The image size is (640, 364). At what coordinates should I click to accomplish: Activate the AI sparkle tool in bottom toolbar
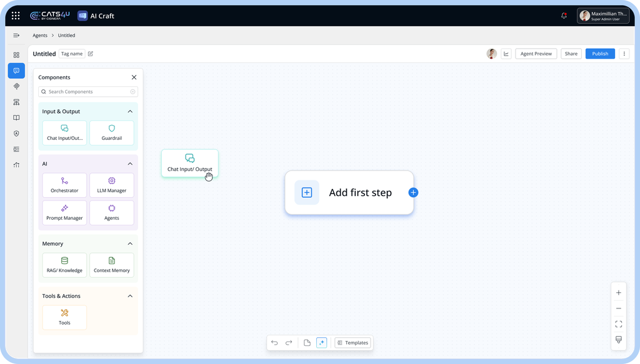coord(322,343)
